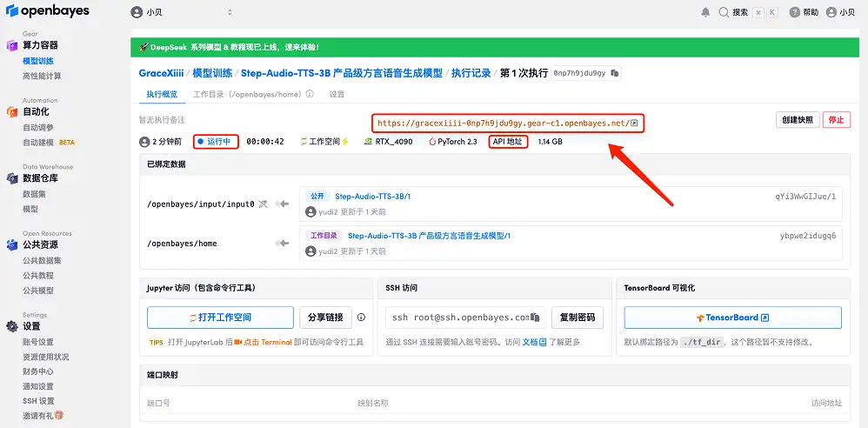
Task: Click the SSH command input field
Action: 465,318
